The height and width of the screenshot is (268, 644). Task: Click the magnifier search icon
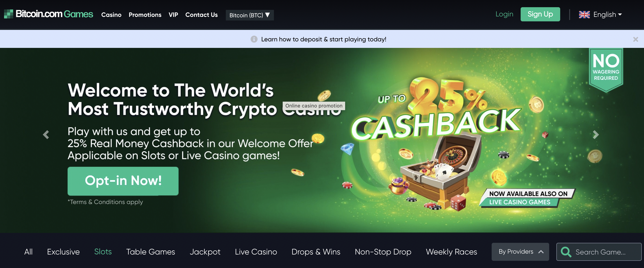point(566,252)
